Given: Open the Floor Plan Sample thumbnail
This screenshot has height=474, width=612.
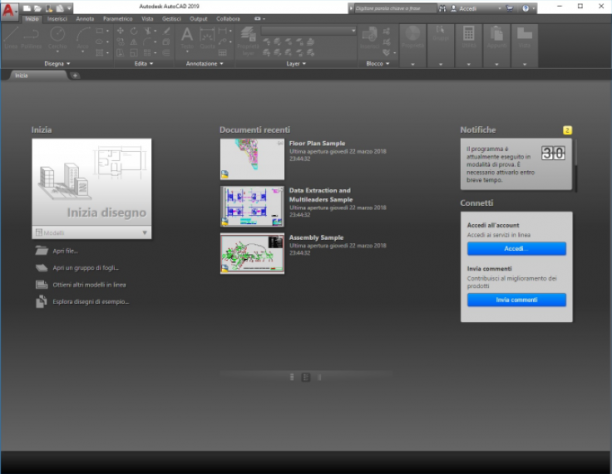Looking at the screenshot, I should click(x=252, y=159).
